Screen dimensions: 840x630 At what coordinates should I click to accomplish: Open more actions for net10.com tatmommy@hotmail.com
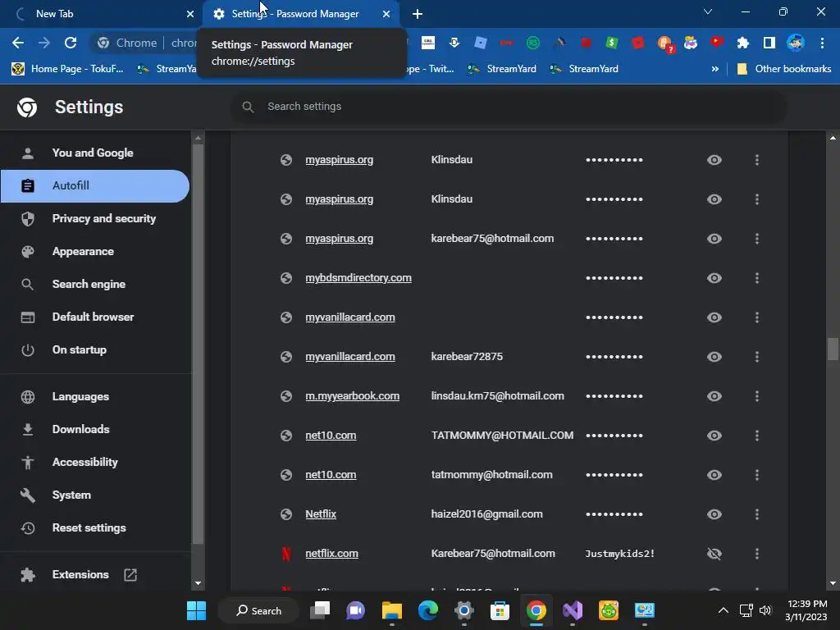tap(757, 475)
